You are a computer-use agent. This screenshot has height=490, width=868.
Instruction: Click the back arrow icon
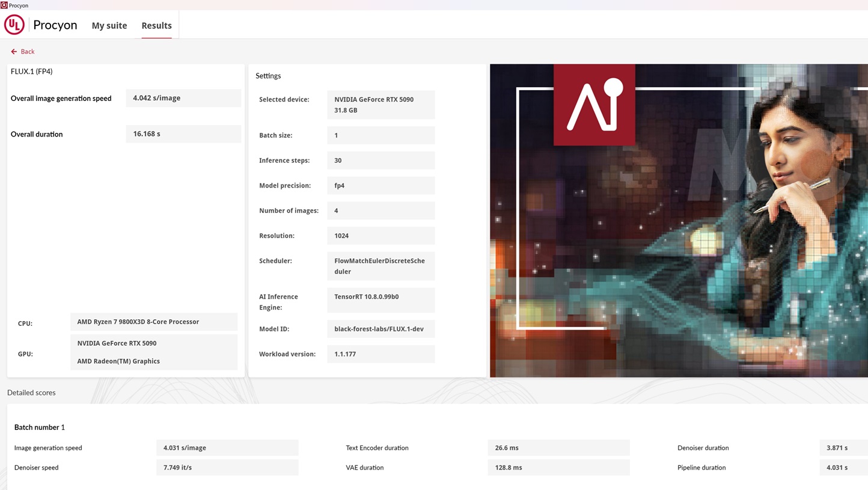14,52
